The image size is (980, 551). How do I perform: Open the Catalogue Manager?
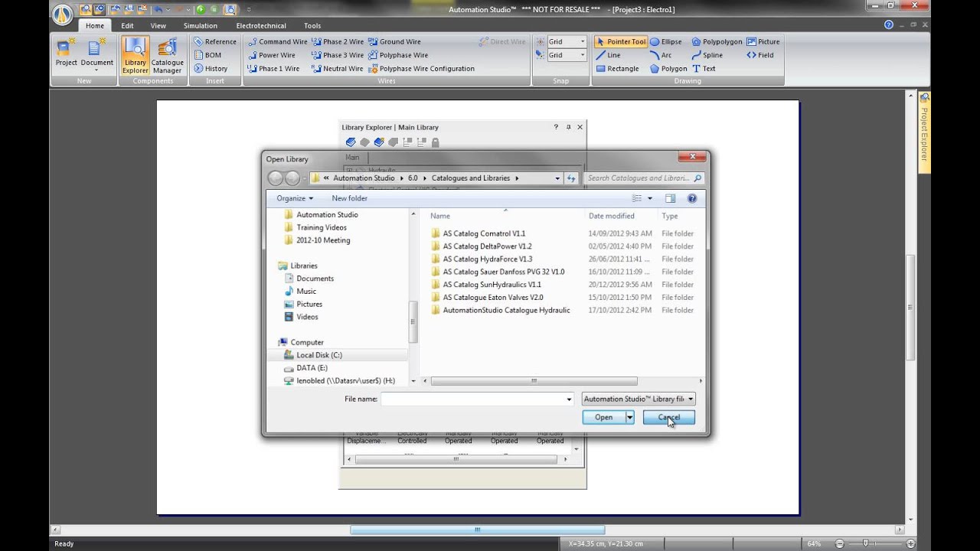pyautogui.click(x=167, y=55)
